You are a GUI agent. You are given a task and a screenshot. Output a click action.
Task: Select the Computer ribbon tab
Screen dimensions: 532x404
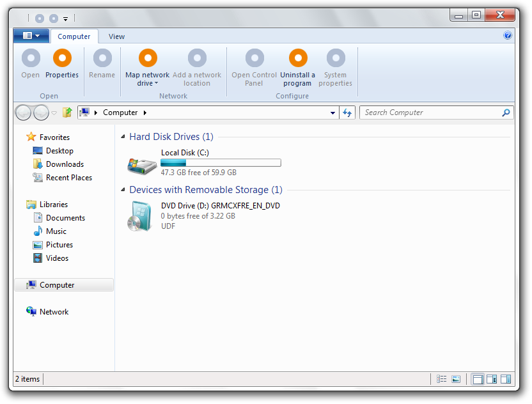[74, 36]
